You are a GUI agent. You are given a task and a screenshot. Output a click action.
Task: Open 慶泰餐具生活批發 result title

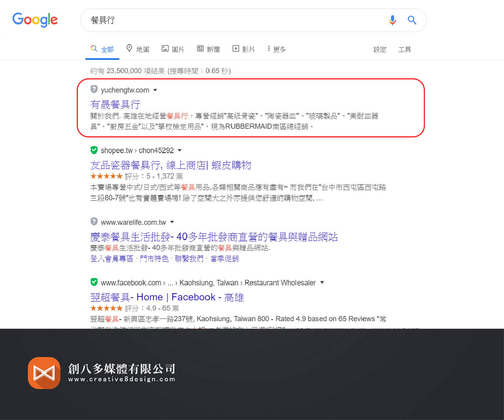[x=214, y=237]
